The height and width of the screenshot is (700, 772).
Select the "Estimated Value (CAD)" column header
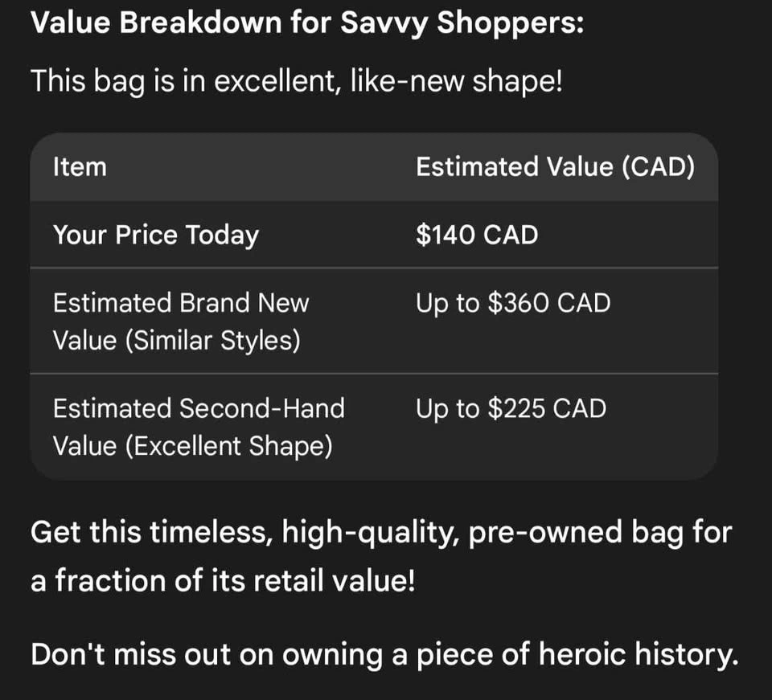(x=555, y=167)
